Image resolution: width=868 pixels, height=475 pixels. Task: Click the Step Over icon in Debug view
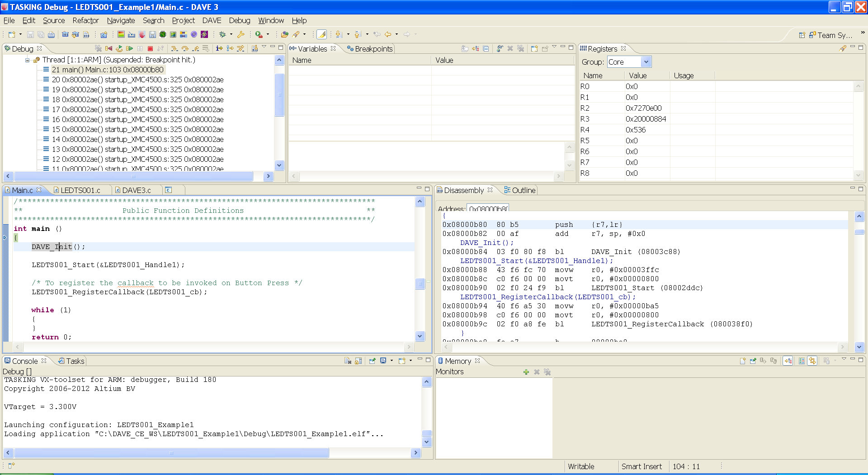point(185,48)
